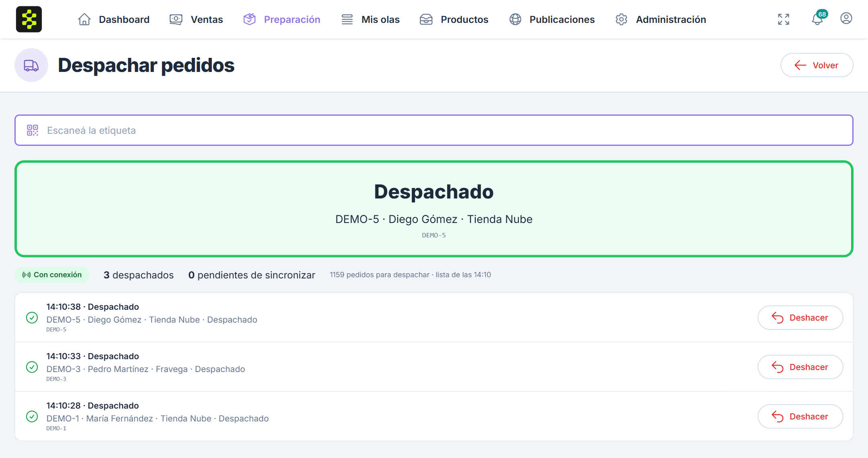
Task: Open the Dashboard menu item
Action: click(x=114, y=19)
